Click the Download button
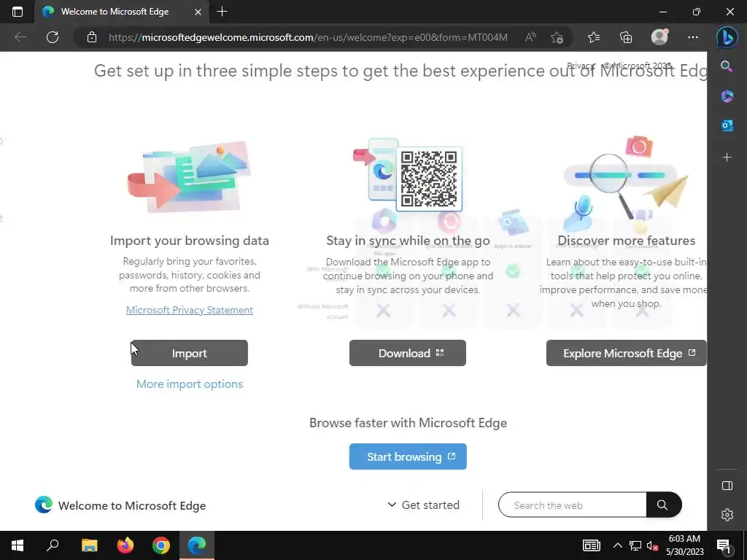747x560 pixels. point(408,353)
